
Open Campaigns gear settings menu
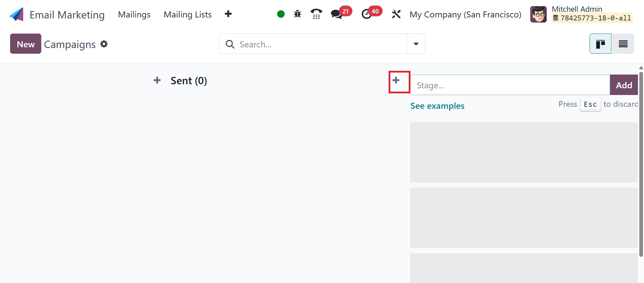click(104, 44)
